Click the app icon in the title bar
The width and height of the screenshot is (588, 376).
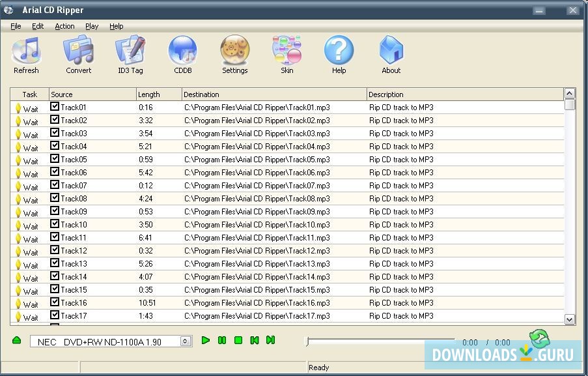click(x=8, y=10)
